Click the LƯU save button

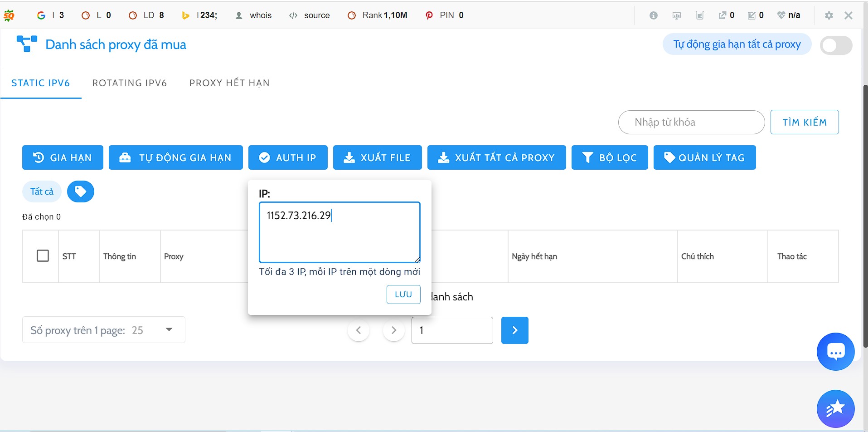(403, 295)
